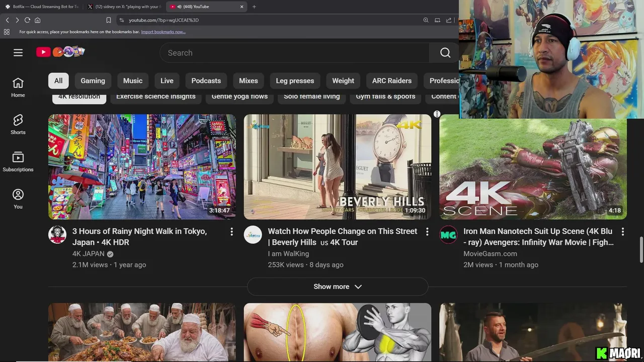Select the Music filter chip
The image size is (644, 362).
click(133, 80)
